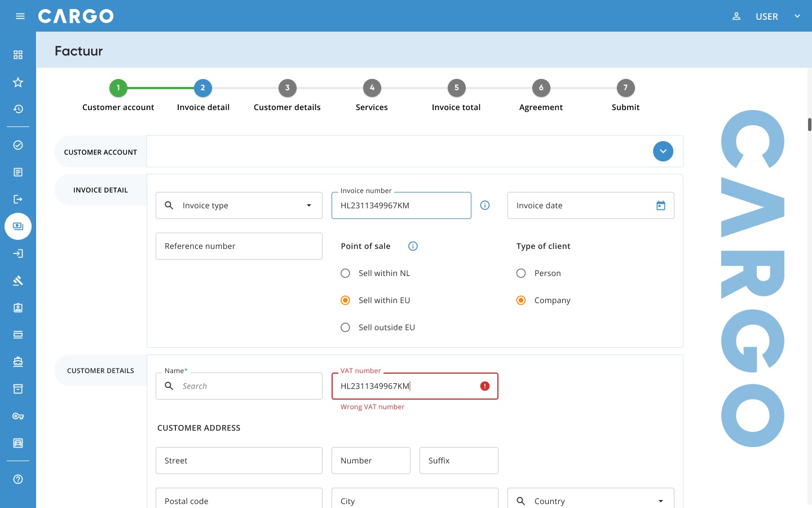
Task: Select Person as type of client
Action: click(x=521, y=273)
